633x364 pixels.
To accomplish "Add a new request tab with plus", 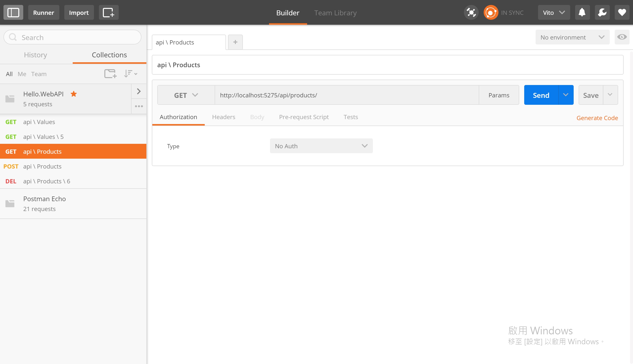I will [235, 42].
